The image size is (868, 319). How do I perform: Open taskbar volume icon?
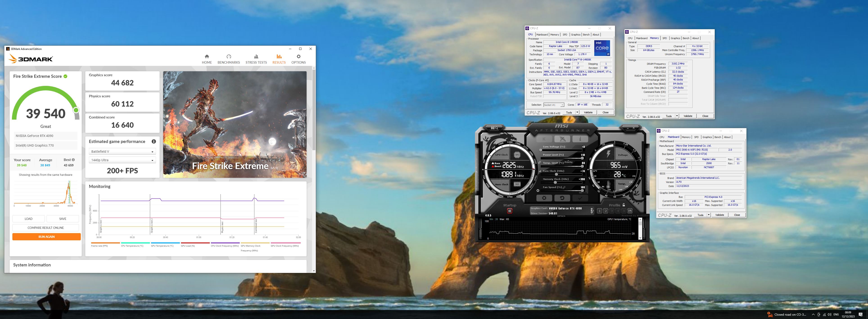coord(830,315)
